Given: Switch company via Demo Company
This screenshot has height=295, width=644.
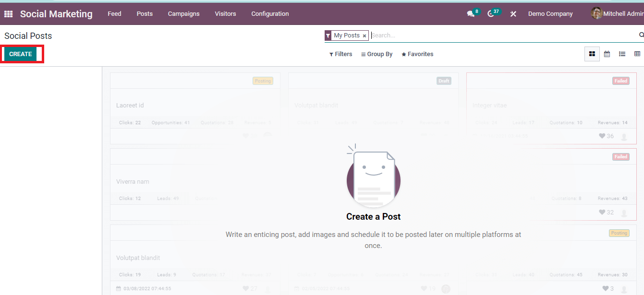Looking at the screenshot, I should 550,14.
